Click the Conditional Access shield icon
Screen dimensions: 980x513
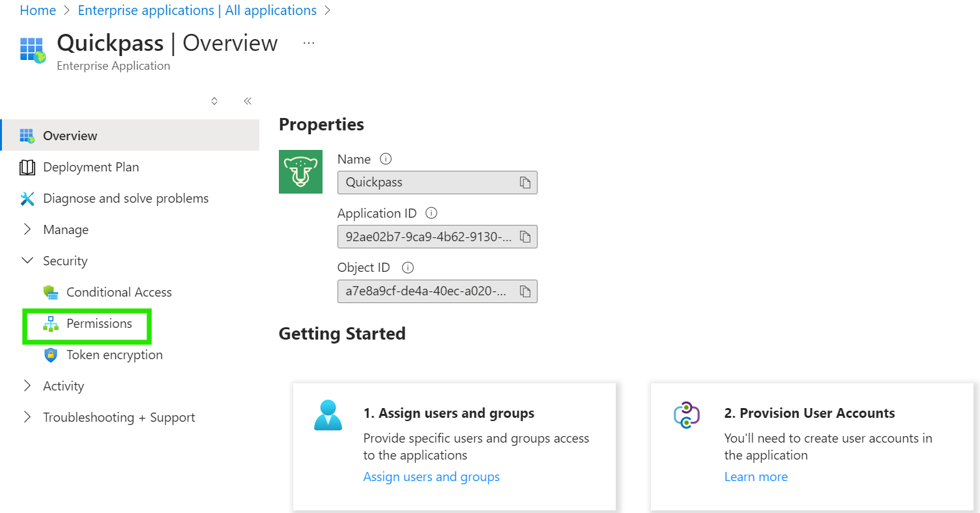click(x=50, y=293)
